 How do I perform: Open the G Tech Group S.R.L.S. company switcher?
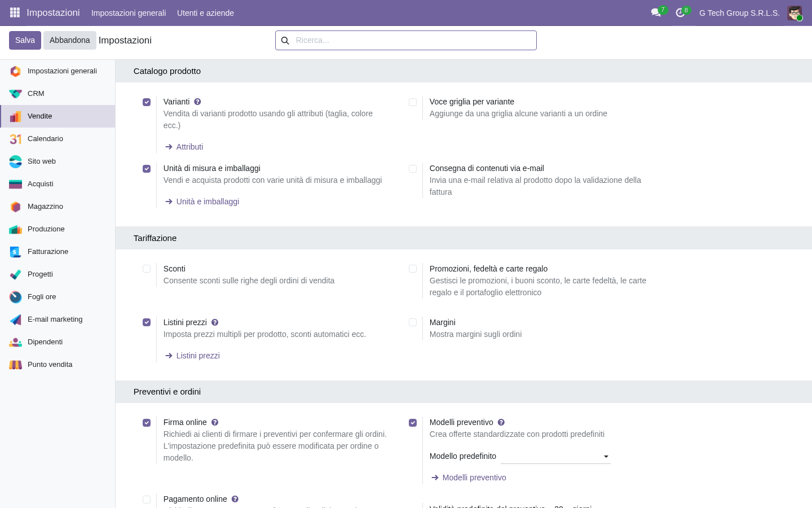coord(739,13)
